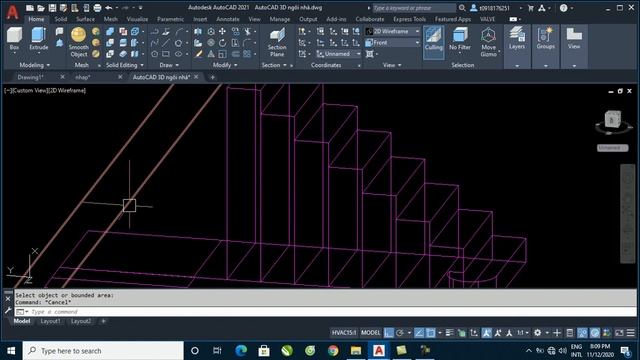
Task: Click the Windows taskbar search box
Action: pos(103,351)
